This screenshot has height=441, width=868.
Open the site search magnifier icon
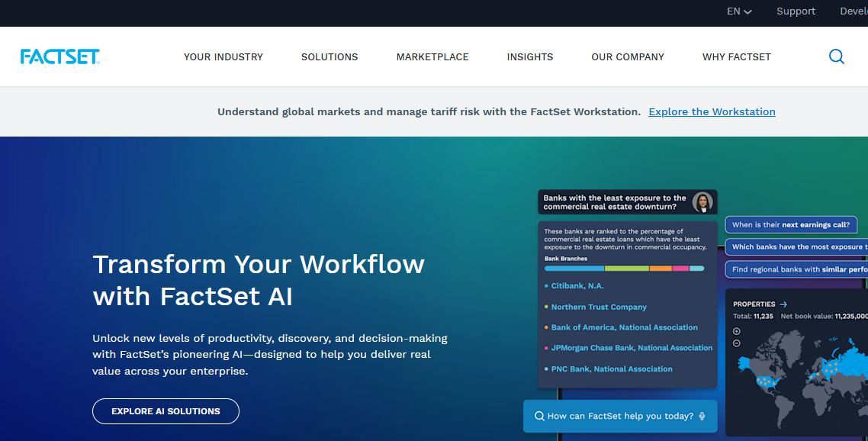click(x=837, y=56)
